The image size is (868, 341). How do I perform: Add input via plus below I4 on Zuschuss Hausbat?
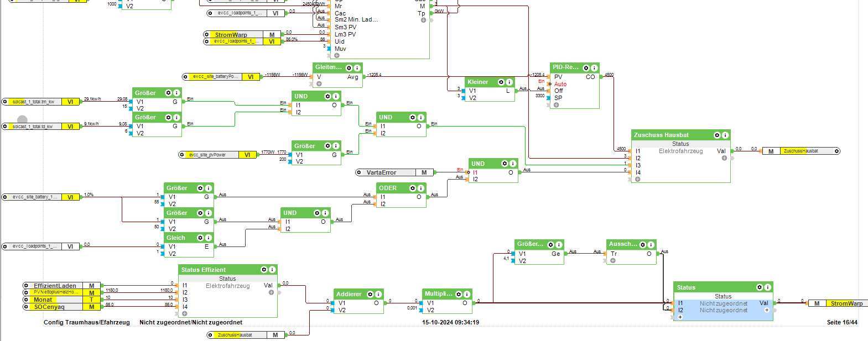tap(638, 179)
